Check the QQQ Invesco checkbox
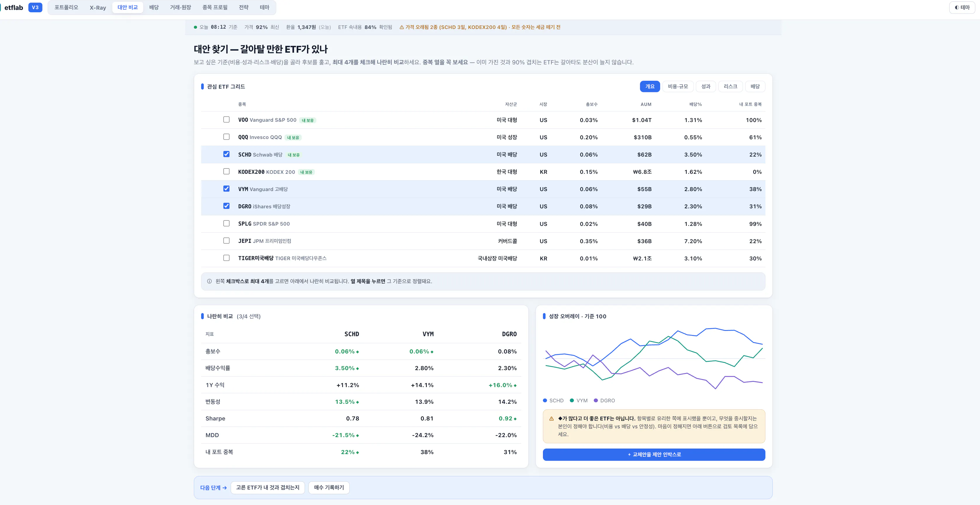 tap(226, 137)
